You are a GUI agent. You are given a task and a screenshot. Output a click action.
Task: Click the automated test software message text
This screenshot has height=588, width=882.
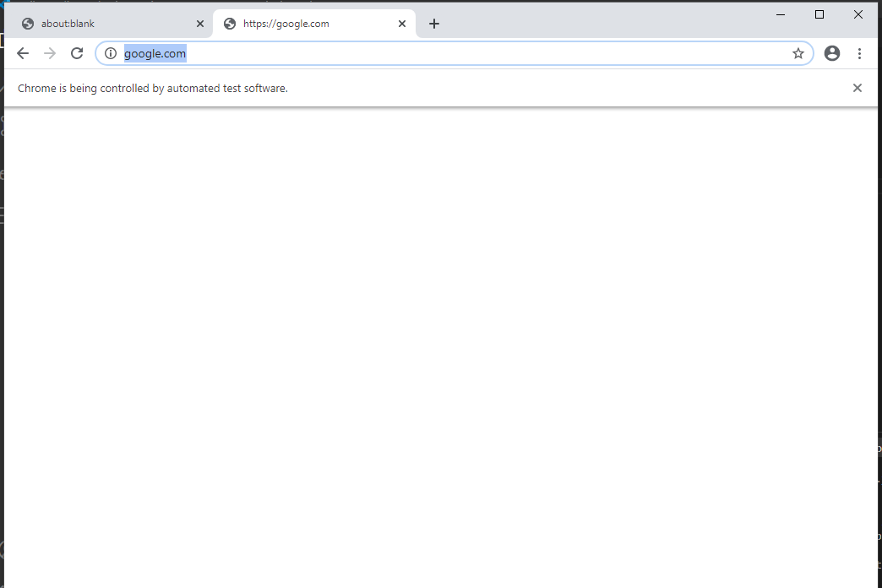coord(152,89)
